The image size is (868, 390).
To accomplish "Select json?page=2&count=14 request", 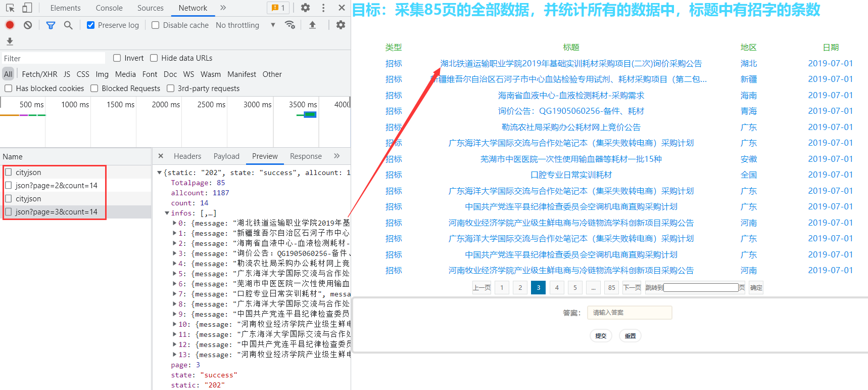I will [x=56, y=186].
